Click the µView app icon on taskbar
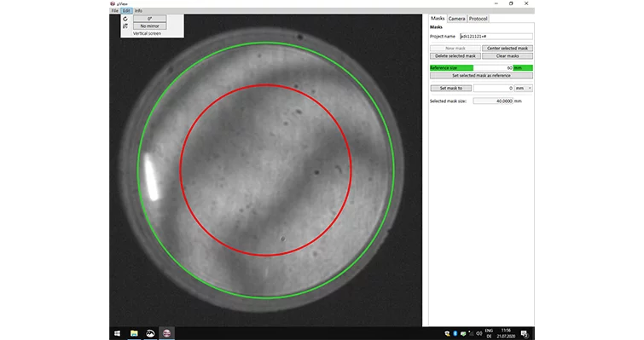The image size is (644, 340). point(166,333)
